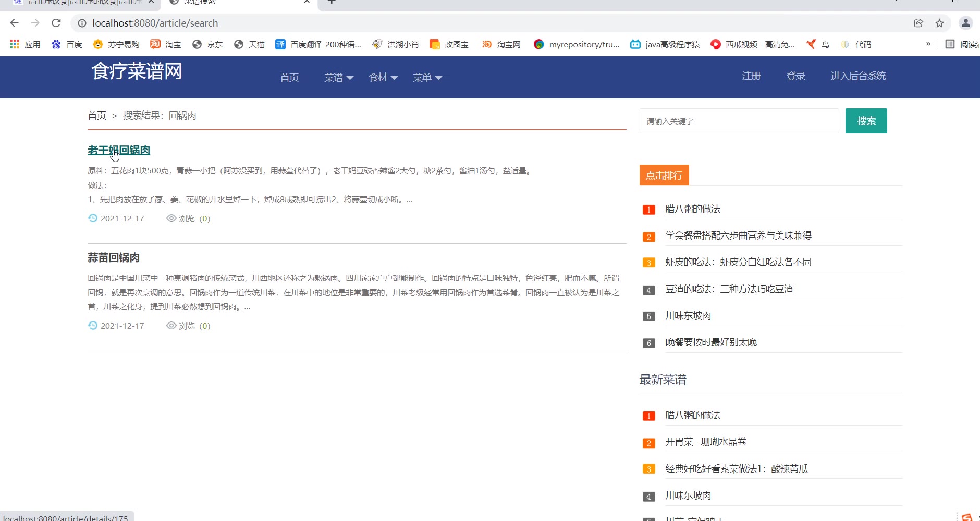This screenshot has height=521, width=980.
Task: Click the address bar URL
Action: pyautogui.click(x=155, y=23)
